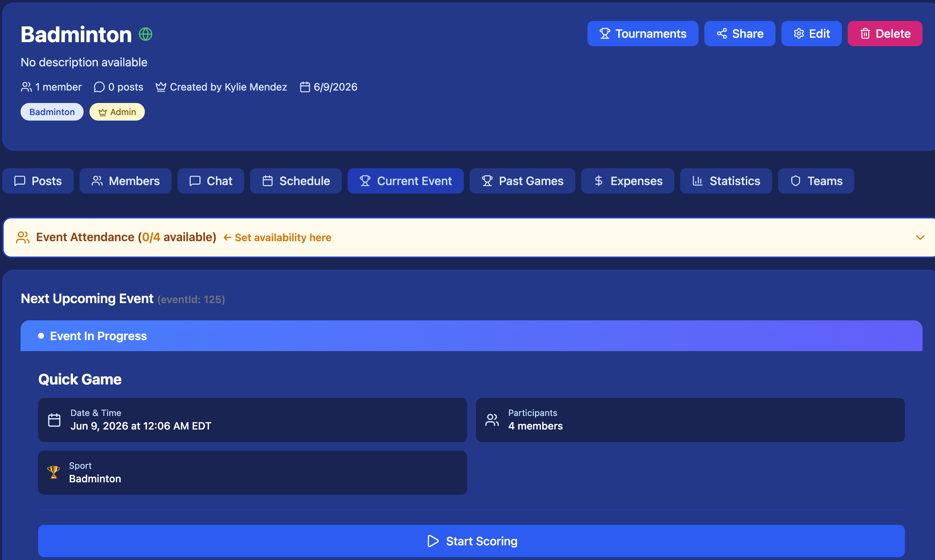Viewport: 935px width, 560px height.
Task: Delete the Badminton group
Action: point(884,34)
